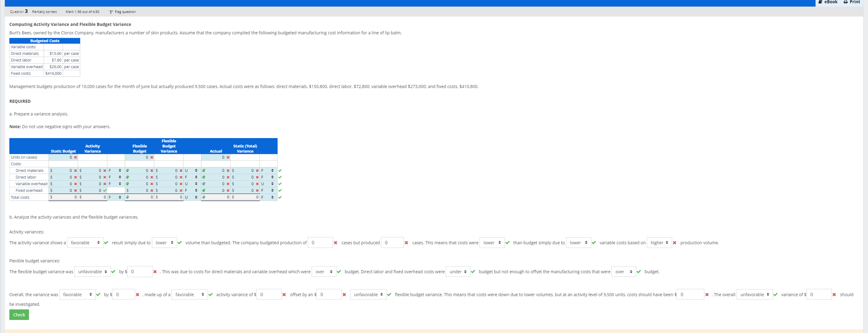868x333 pixels.
Task: Click the Print icon
Action: point(845,2)
